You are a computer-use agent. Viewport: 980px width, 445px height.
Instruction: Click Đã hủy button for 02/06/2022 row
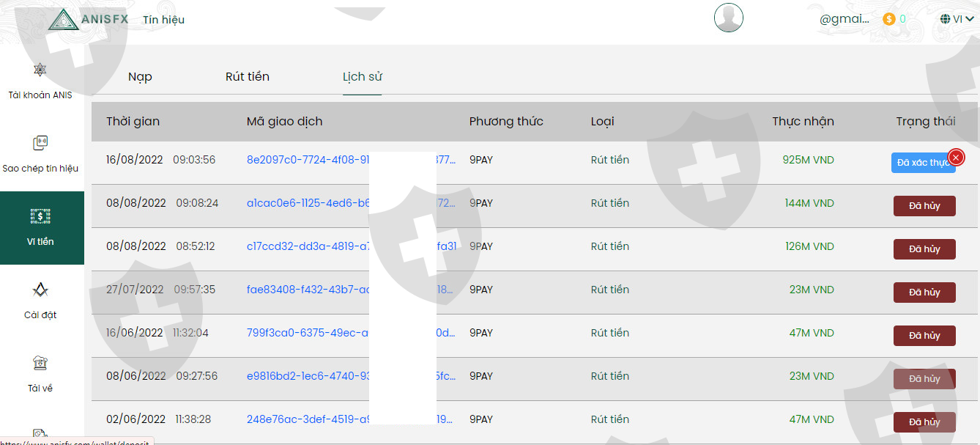coord(924,422)
